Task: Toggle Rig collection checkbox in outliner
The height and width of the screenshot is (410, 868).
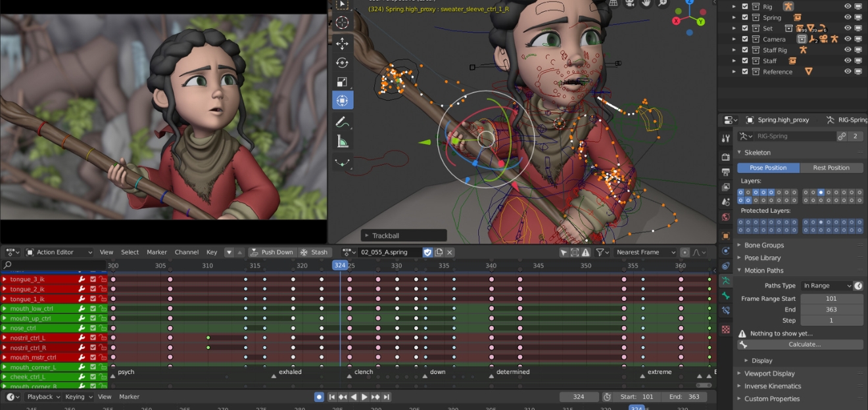Action: pos(745,7)
